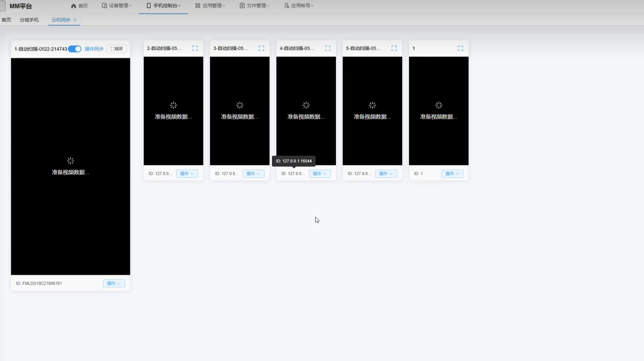The width and height of the screenshot is (644, 361).
Task: Toggle the 操作同步 switch off
Action: pos(74,49)
